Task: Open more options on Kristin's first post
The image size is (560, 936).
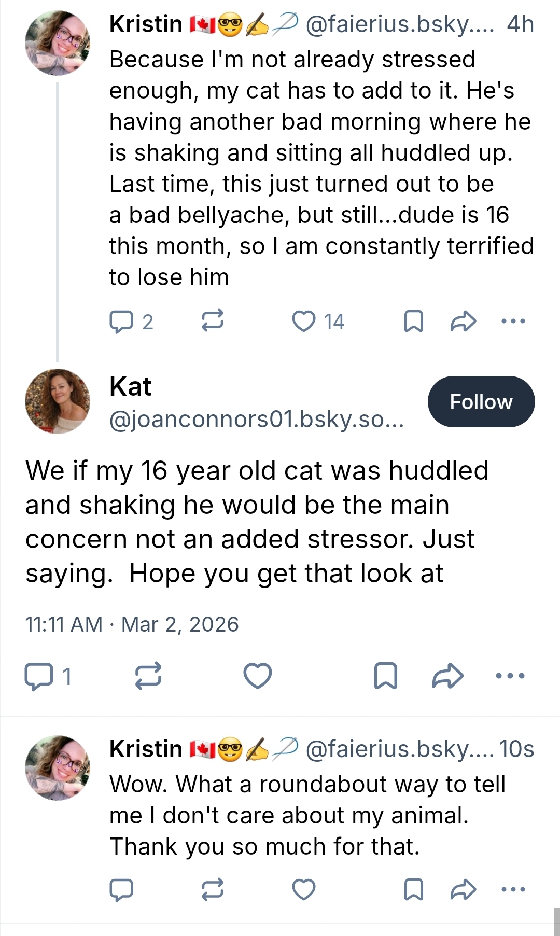Action: pyautogui.click(x=513, y=321)
